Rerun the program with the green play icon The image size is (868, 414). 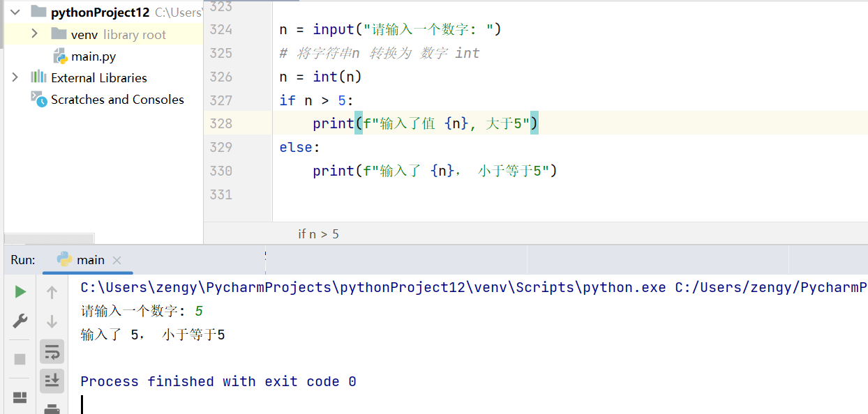click(20, 292)
